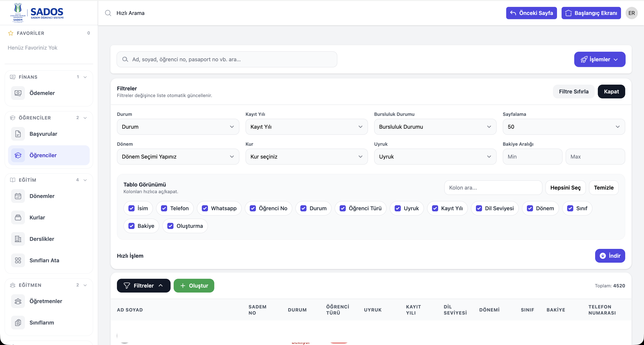The height and width of the screenshot is (345, 644).
Task: Toggle the Öğrenci Türü column checkbox
Action: pos(343,208)
